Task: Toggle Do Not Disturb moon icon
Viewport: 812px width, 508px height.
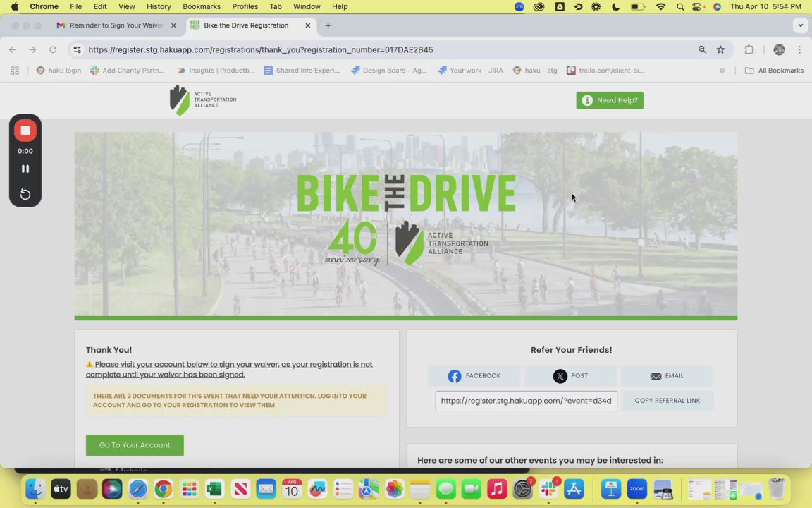Action: (x=616, y=7)
